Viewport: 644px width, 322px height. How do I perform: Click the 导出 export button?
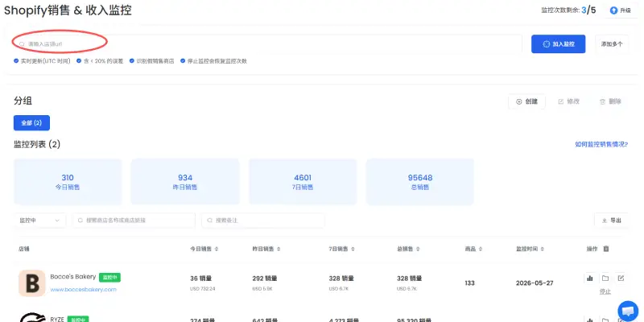point(612,221)
